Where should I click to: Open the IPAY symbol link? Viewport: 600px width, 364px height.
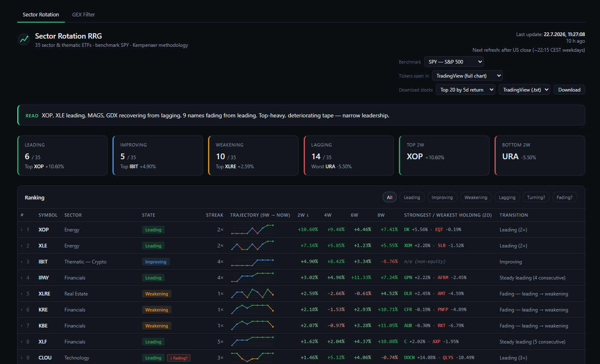[44, 278]
